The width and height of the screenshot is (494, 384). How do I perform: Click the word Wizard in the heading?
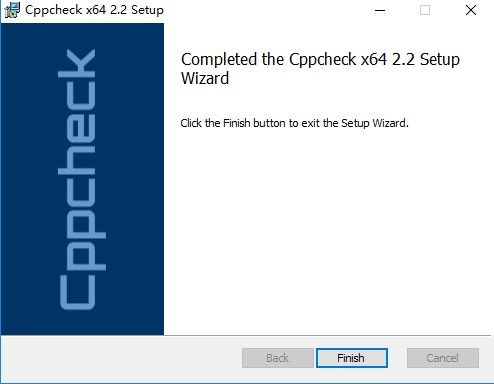(205, 78)
